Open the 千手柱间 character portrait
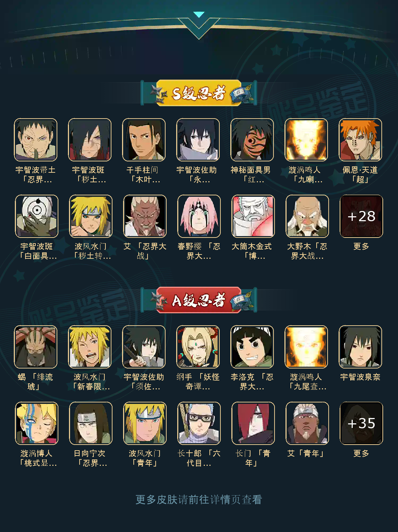 pyautogui.click(x=144, y=139)
